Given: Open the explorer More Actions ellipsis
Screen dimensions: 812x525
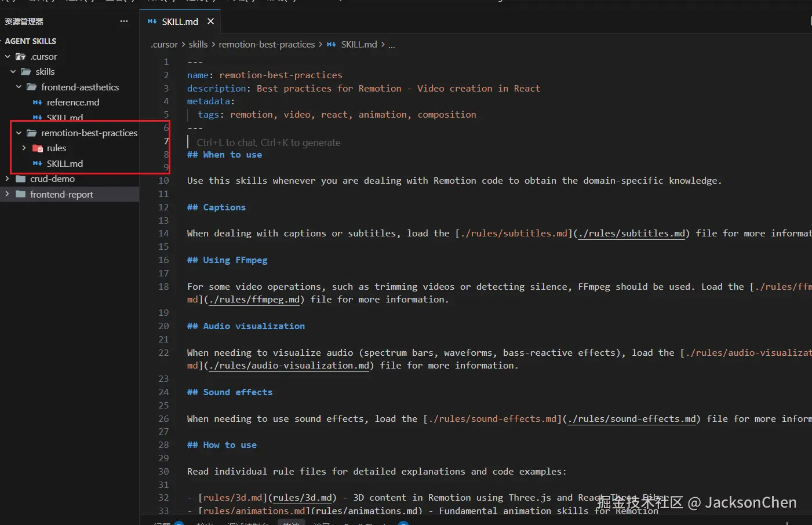Looking at the screenshot, I should click(x=124, y=21).
